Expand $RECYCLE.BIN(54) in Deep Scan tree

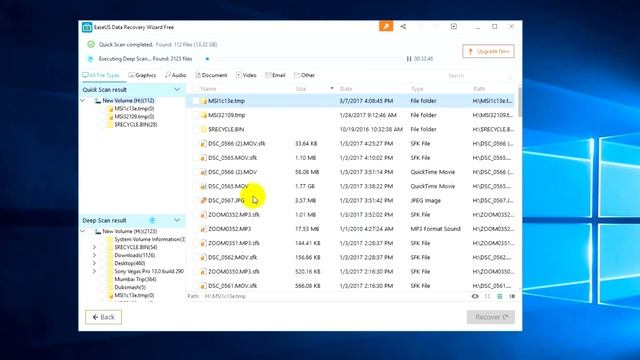coord(94,247)
